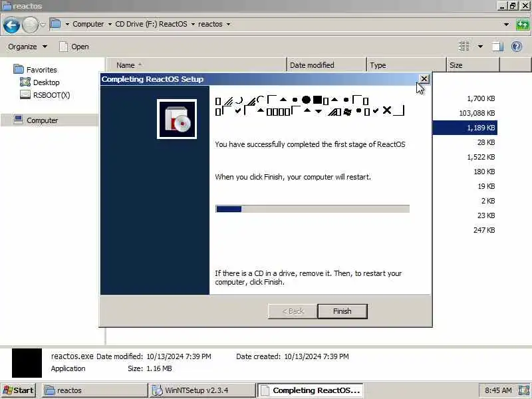This screenshot has width=532, height=399.
Task: Switch to WinNTSetup v2.3.4 taskbar button
Action: tap(202, 390)
